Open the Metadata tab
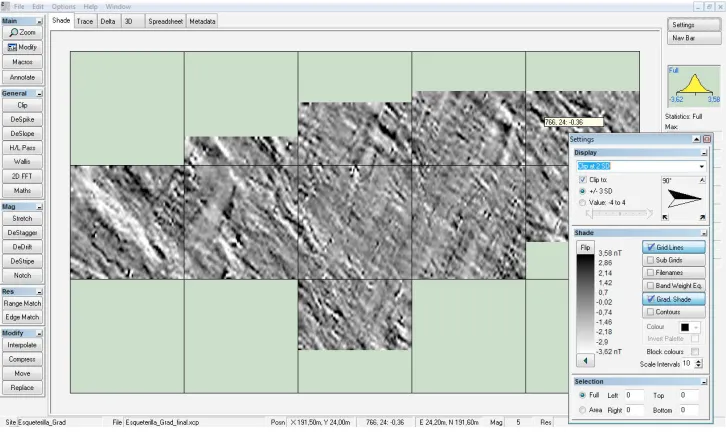Image resolution: width=726 pixels, height=432 pixels. [202, 21]
